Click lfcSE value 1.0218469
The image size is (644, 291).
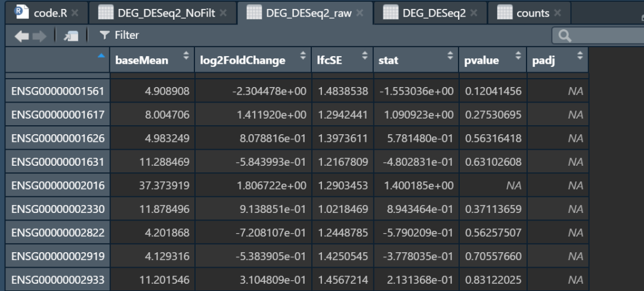pos(343,209)
